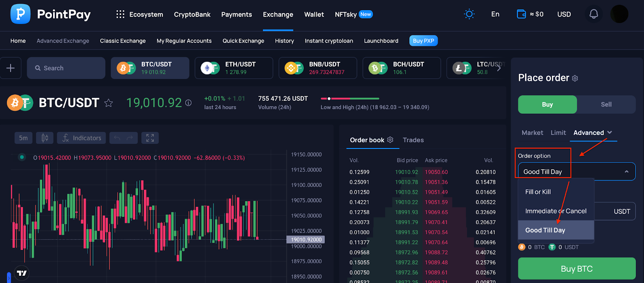Image resolution: width=644 pixels, height=283 pixels.
Task: Select the BCH/USDT ticker card
Action: 402,68
